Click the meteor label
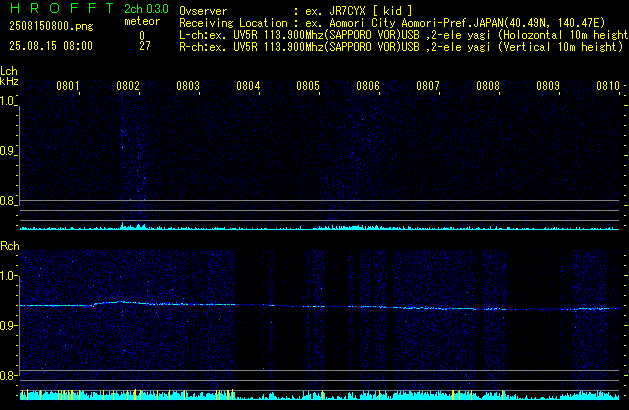The width and height of the screenshot is (629, 410). 142,21
